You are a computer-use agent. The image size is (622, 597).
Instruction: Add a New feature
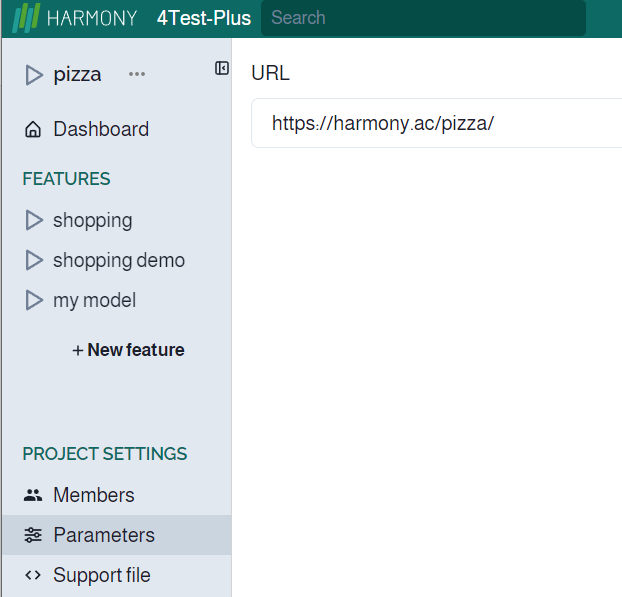click(x=128, y=350)
